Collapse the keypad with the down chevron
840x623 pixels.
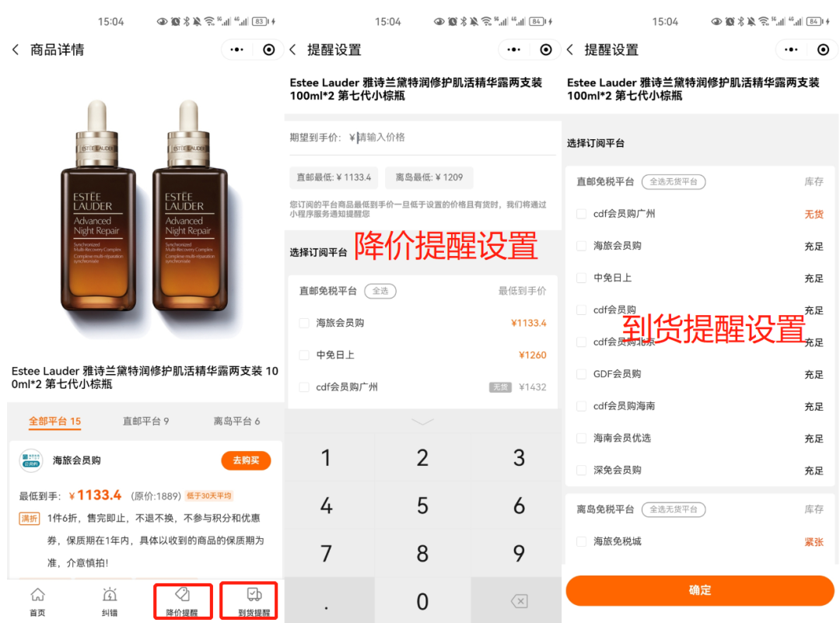point(422,422)
